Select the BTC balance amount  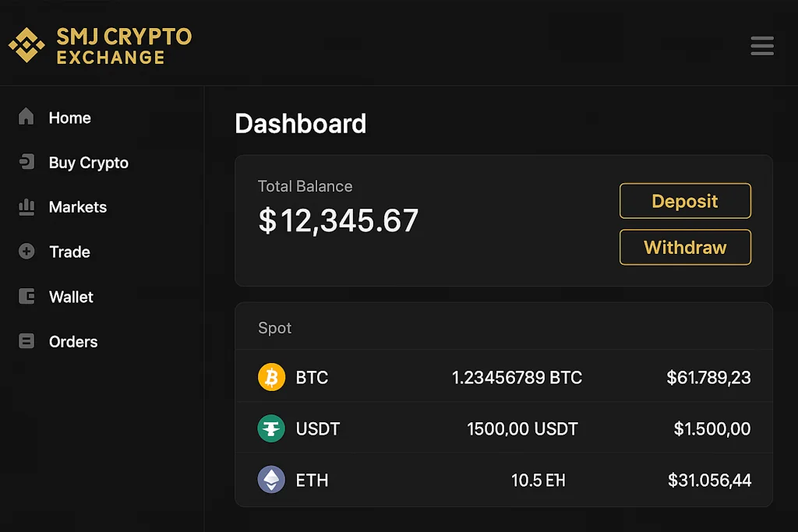(517, 378)
